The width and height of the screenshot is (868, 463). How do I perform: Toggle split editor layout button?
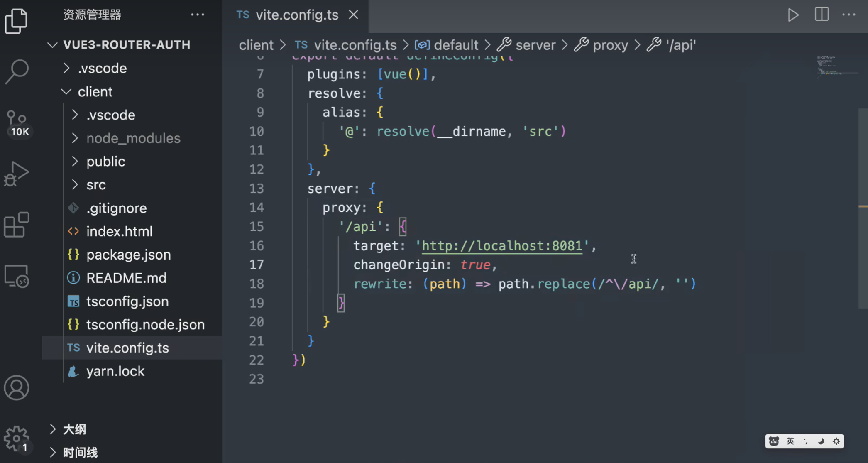tap(822, 15)
